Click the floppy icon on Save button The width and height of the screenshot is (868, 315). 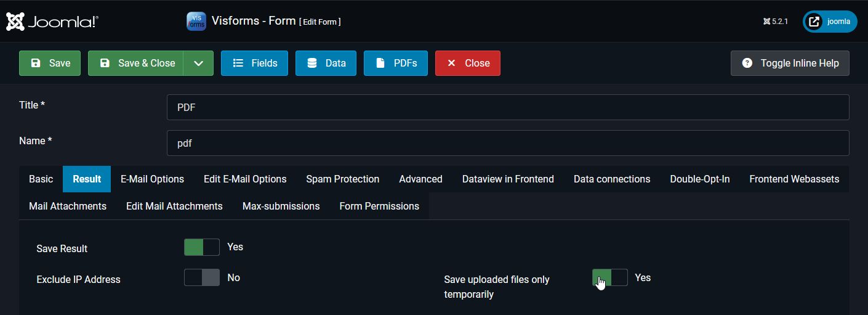click(x=36, y=63)
